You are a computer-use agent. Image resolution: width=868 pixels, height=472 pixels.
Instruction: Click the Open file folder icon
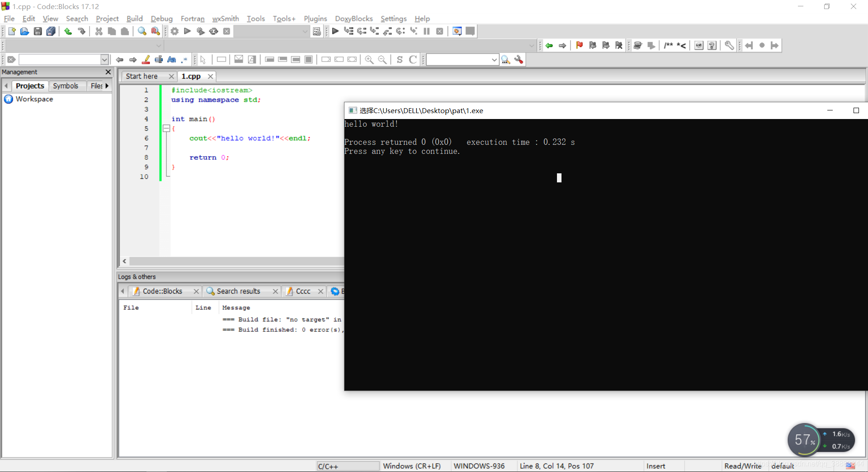[24, 31]
